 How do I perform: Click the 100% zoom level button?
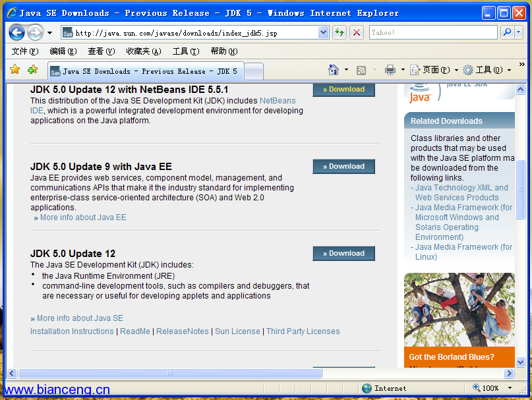tap(486, 388)
